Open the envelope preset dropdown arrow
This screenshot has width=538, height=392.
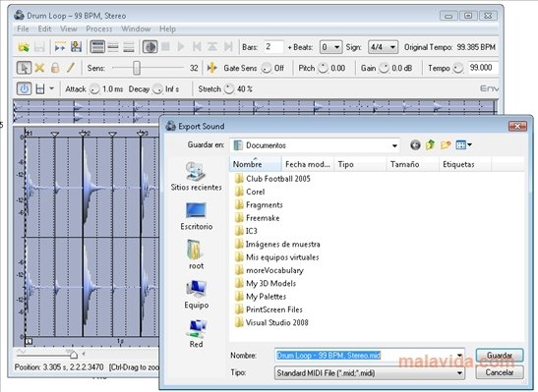pos(51,88)
